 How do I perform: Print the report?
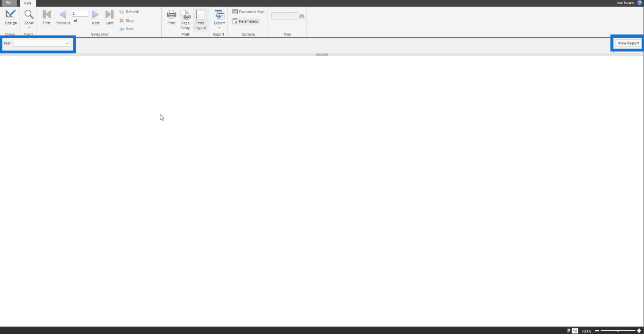coord(171,17)
